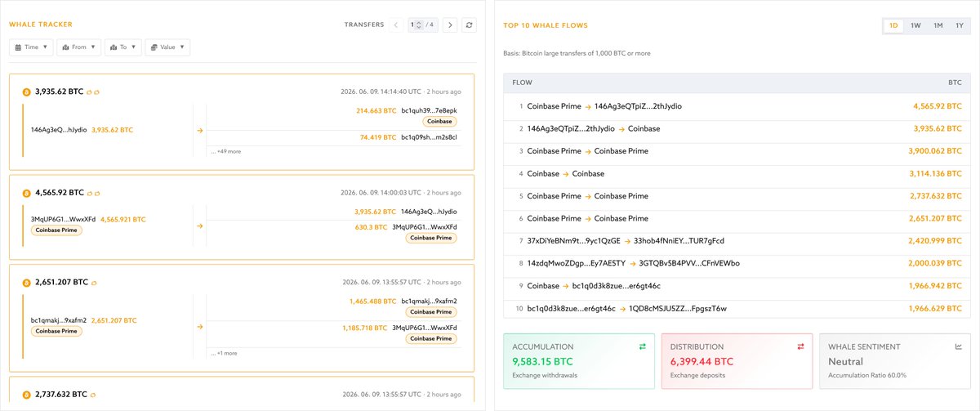
Task: Click flow row 9 arrow after Coinbase
Action: coord(566,286)
